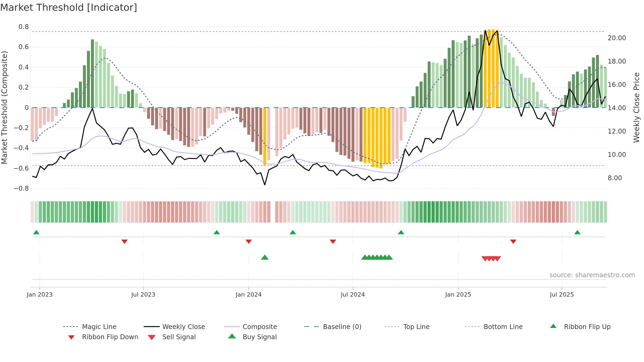
Task: Click the Jan 2023 x-axis label
Action: (40, 294)
